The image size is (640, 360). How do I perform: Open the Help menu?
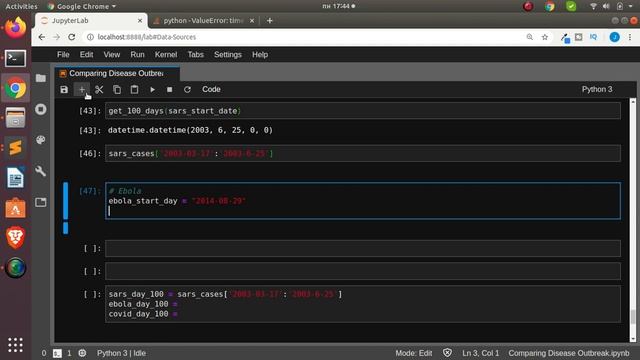(260, 55)
